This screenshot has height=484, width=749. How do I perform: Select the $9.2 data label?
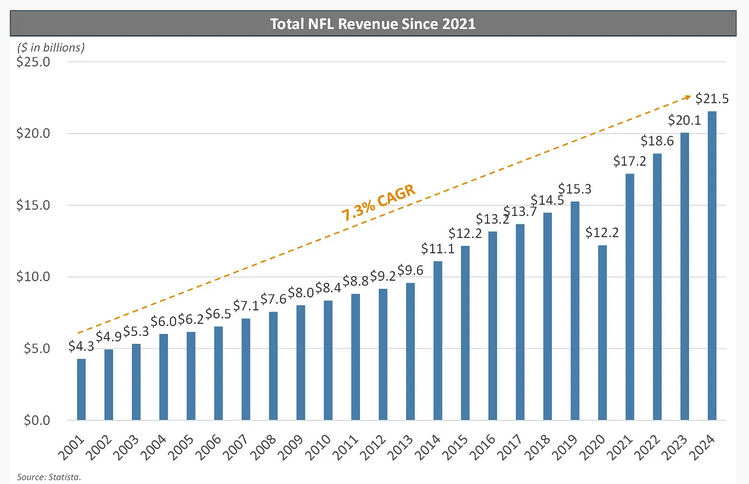coord(383,276)
